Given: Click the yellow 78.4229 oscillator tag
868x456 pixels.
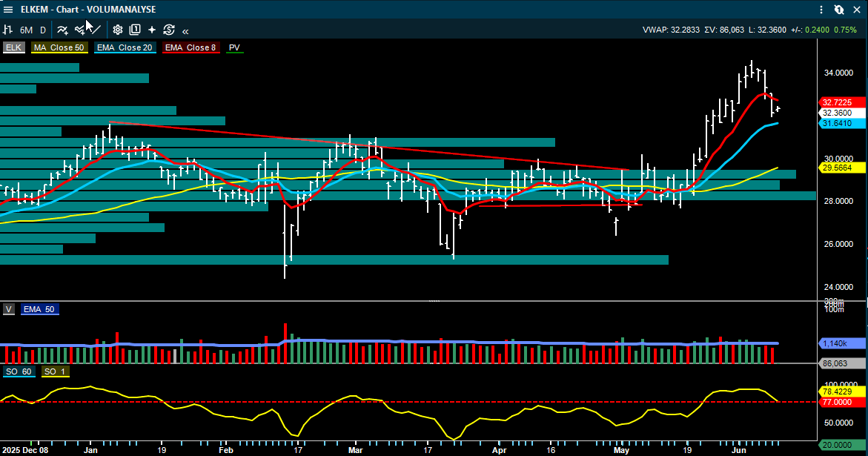Looking at the screenshot, I should click(x=841, y=391).
